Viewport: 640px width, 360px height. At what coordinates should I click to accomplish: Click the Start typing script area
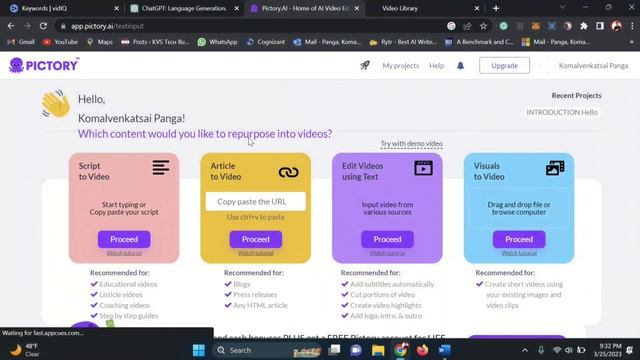pos(124,208)
